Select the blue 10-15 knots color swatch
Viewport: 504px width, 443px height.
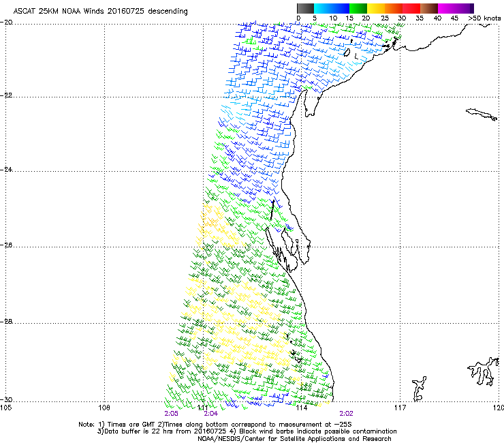[x=341, y=8]
